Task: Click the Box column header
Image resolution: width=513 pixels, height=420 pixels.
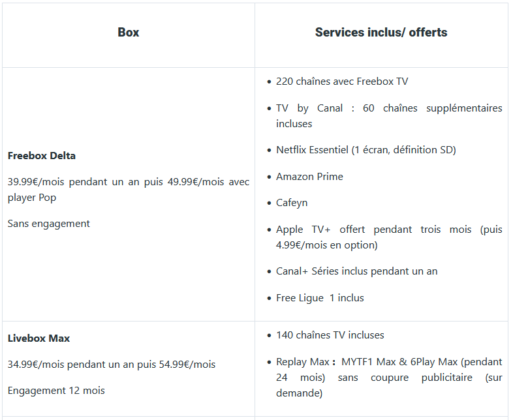Action: 128,33
